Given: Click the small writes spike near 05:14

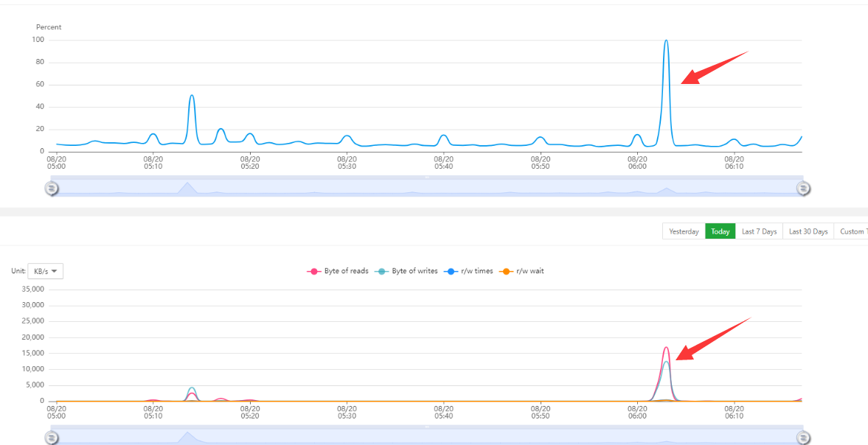Looking at the screenshot, I should click(192, 388).
